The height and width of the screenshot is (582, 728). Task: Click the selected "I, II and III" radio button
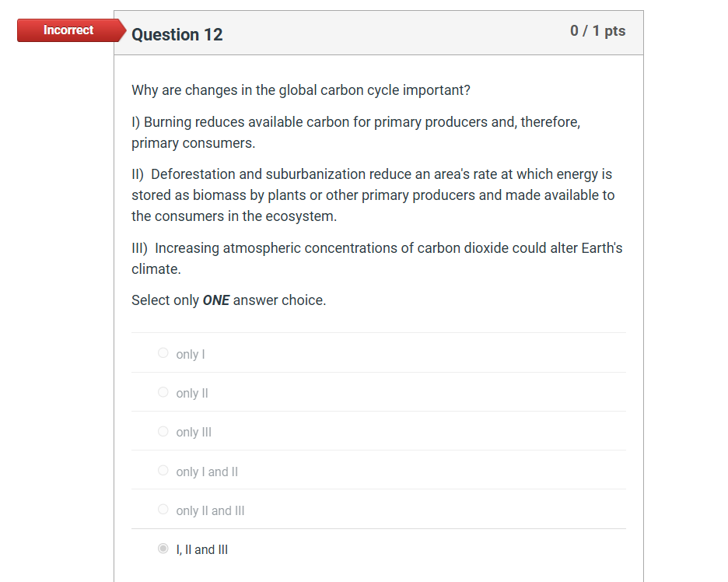163,548
